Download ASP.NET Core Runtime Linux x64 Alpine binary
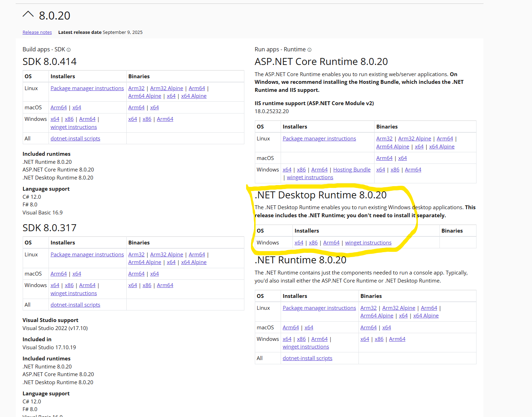 coord(442,147)
